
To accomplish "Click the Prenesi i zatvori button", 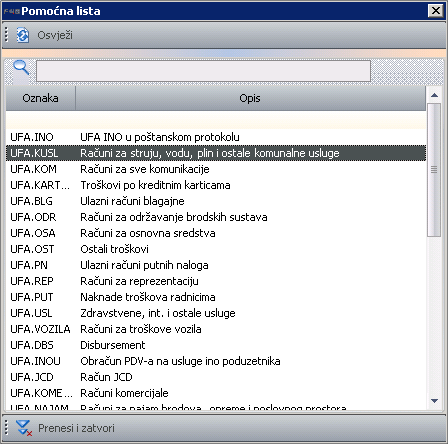I will tap(66, 428).
